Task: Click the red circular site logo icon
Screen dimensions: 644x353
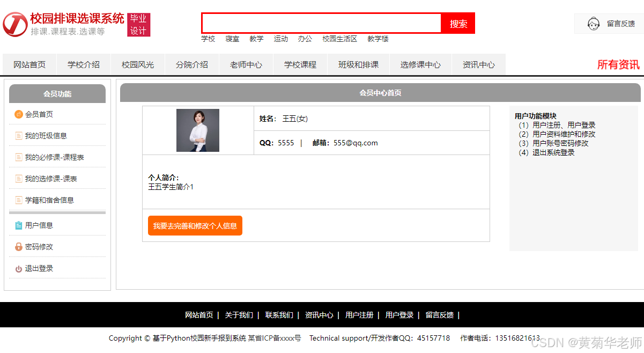Action: pyautogui.click(x=15, y=25)
